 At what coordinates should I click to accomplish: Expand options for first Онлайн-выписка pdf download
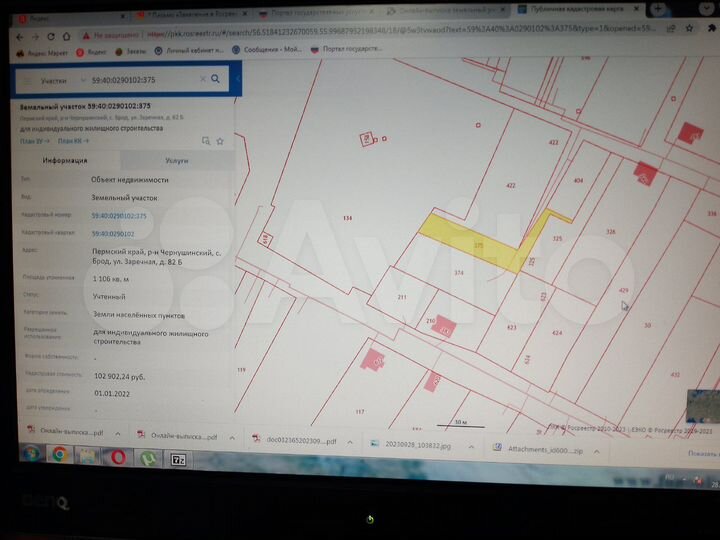pyautogui.click(x=118, y=433)
